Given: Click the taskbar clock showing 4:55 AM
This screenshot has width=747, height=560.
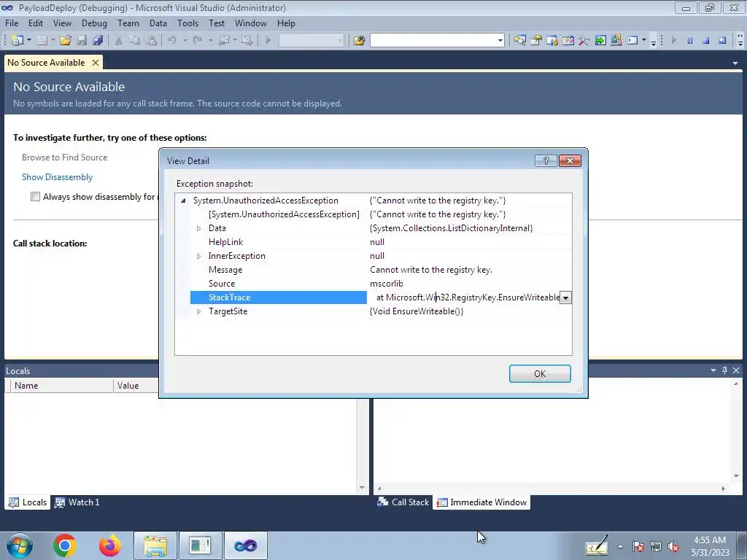Looking at the screenshot, I should click(x=710, y=546).
